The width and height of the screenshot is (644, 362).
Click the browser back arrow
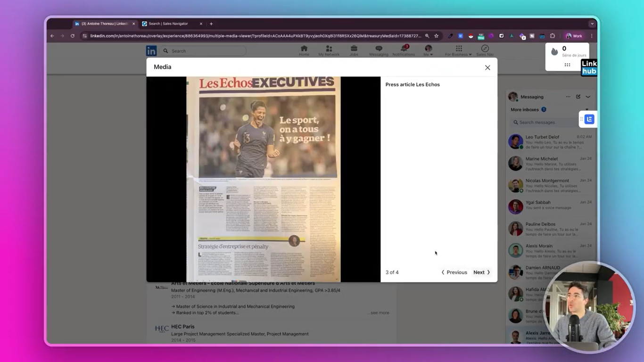click(52, 36)
